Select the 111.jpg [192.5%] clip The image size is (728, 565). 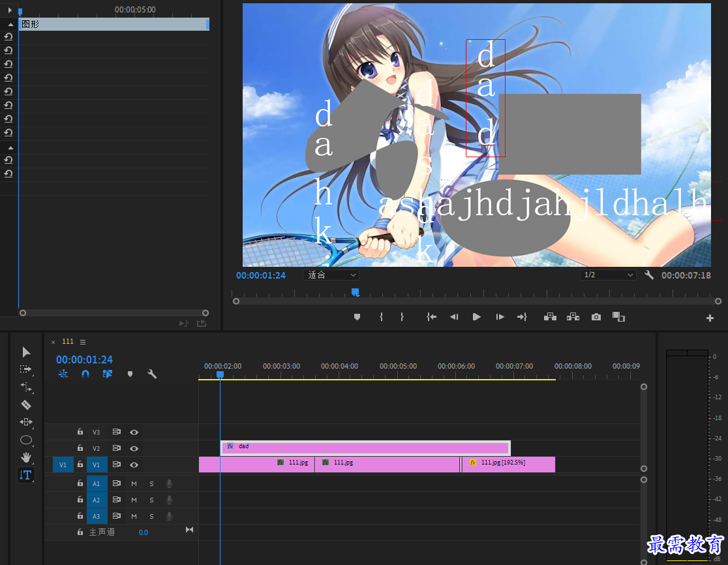pos(509,465)
